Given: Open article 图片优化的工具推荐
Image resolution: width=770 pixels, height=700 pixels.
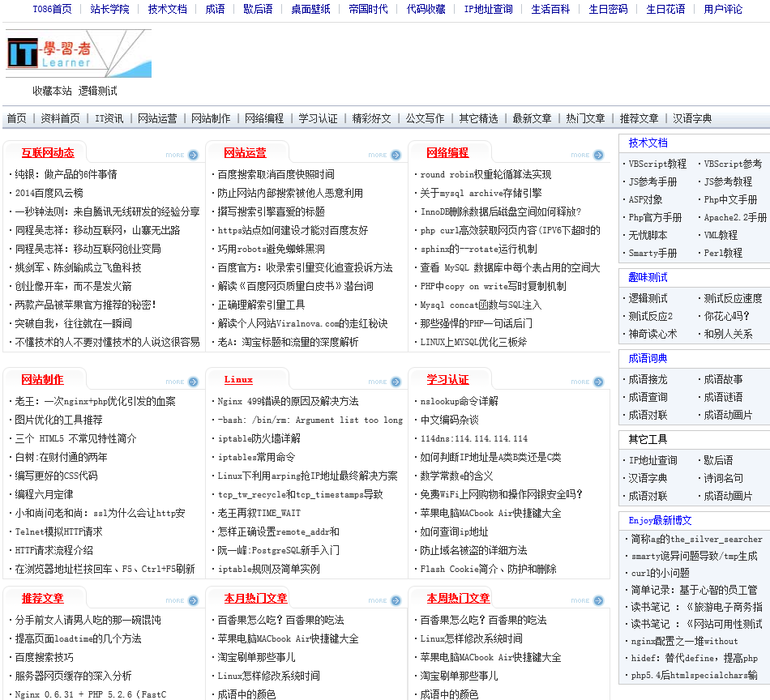Looking at the screenshot, I should (58, 420).
